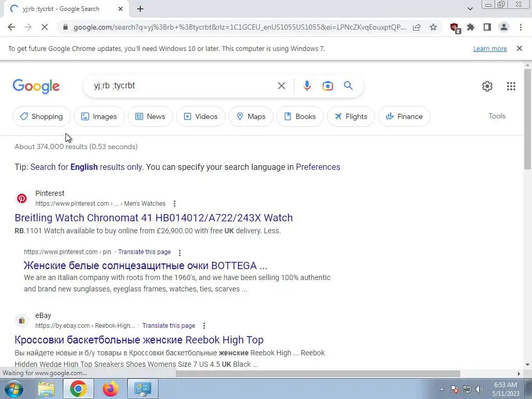Clear the search box text

(281, 86)
